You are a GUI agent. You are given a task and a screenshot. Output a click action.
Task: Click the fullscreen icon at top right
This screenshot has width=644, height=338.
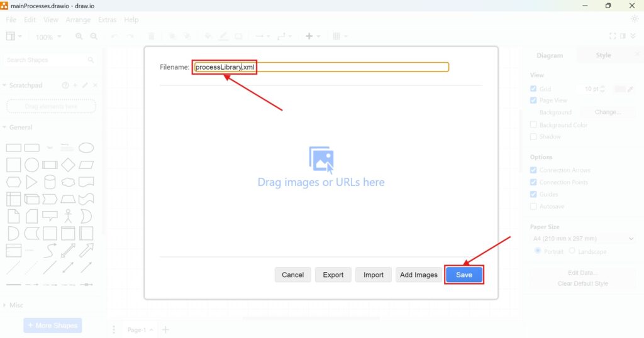click(x=613, y=36)
